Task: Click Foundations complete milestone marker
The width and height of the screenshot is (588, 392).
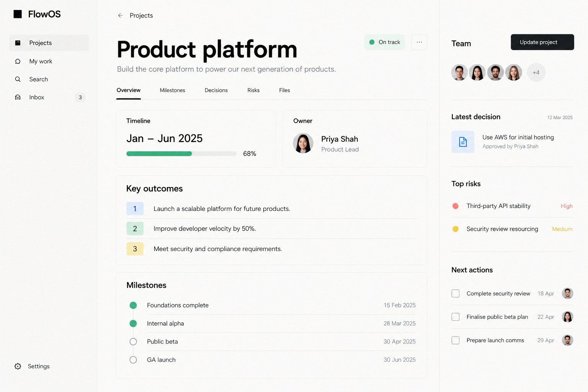Action: (x=133, y=305)
